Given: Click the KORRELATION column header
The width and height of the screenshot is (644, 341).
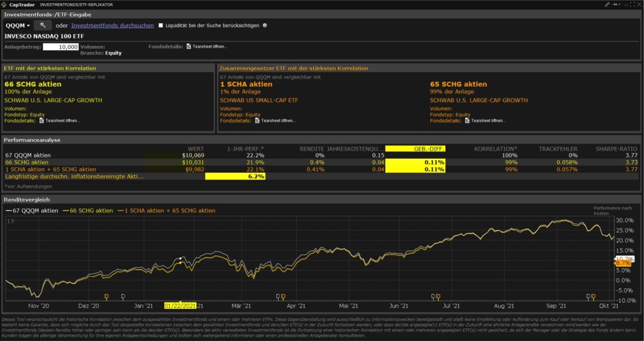Looking at the screenshot, I should click(496, 149).
